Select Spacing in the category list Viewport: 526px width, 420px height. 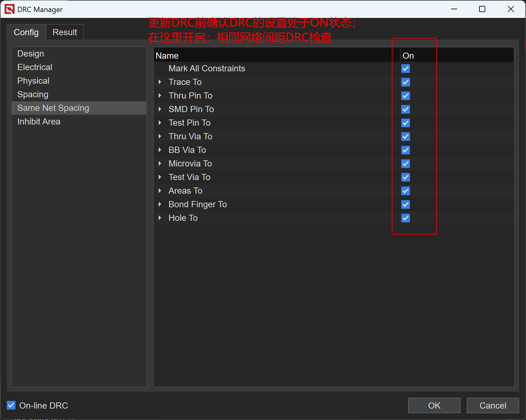point(33,94)
